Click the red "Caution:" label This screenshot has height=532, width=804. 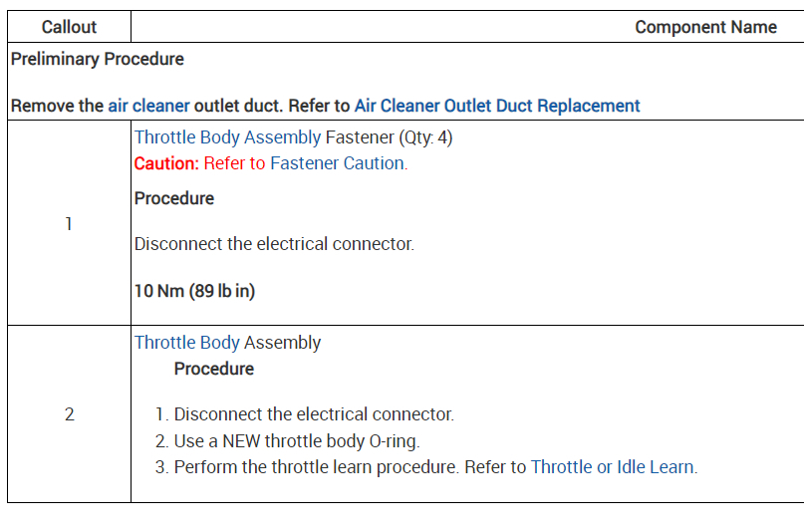pyautogui.click(x=166, y=163)
